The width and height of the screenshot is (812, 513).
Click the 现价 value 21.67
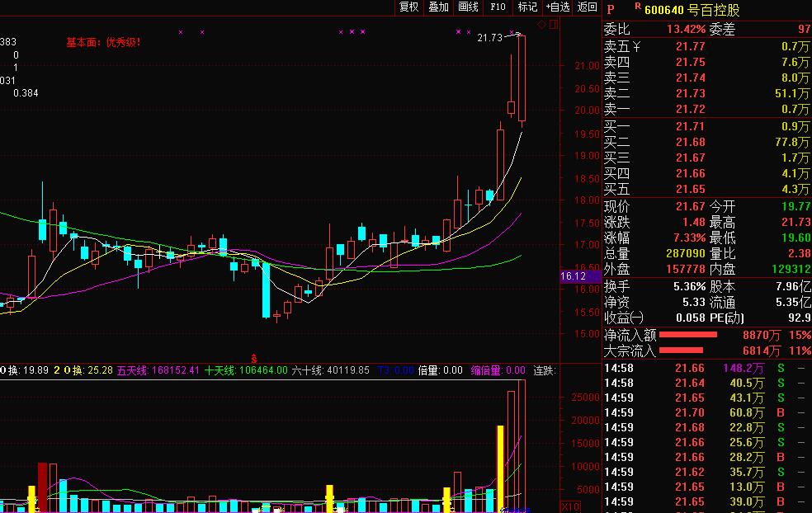(691, 206)
